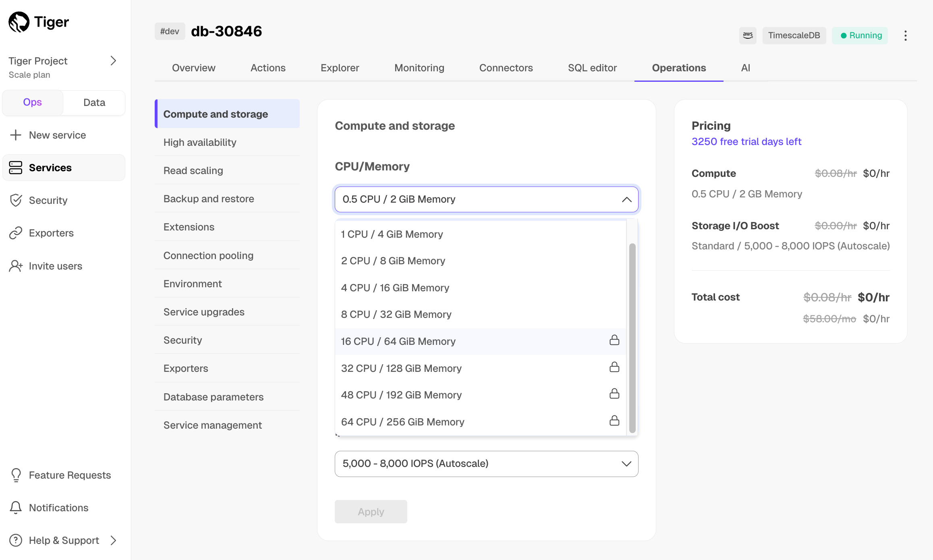Open the IOPS Autoscale dropdown
The image size is (933, 560).
tap(486, 464)
